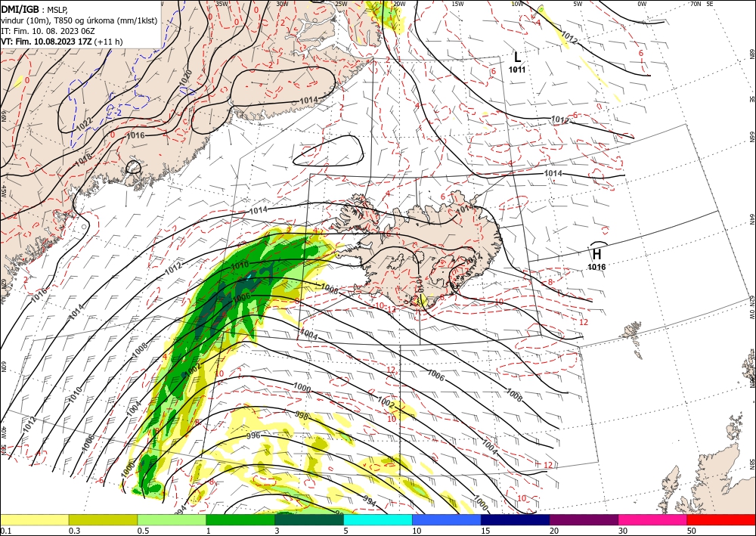
Task: Click the '1022' isobar label over Greenland
Action: pos(84,125)
